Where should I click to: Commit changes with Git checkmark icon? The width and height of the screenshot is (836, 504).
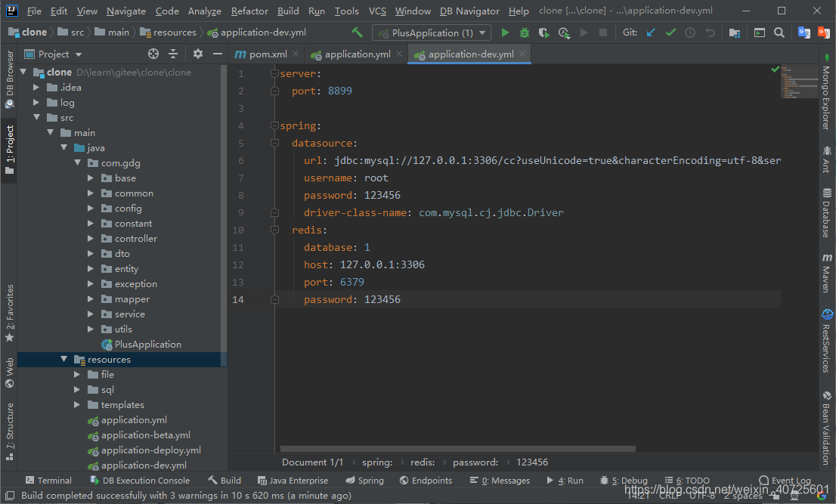pos(670,32)
